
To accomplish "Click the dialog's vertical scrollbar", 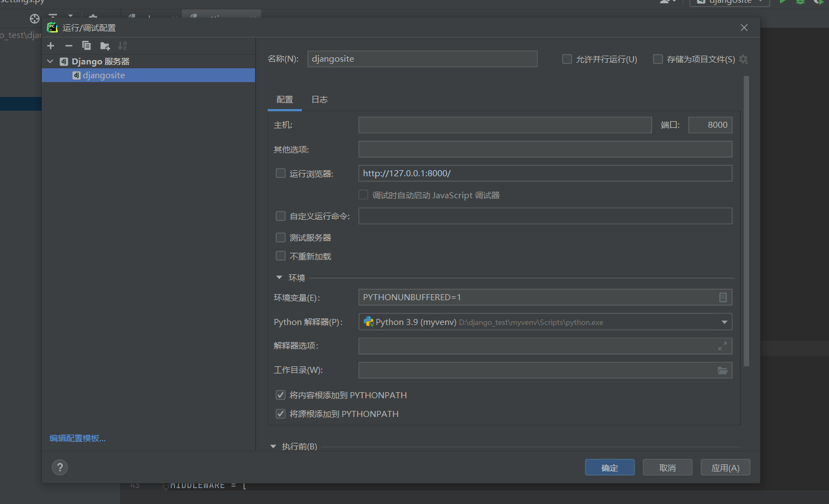I will (746, 221).
